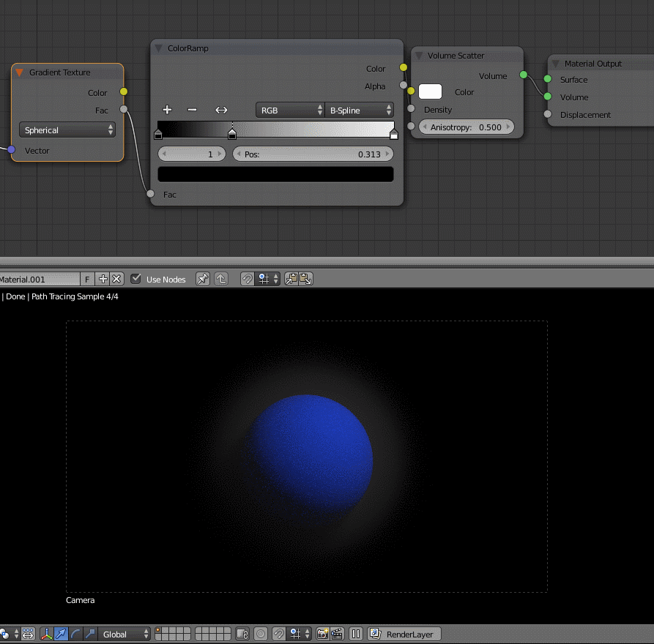
Task: Collapse the ColorRamp node header
Action: pos(159,48)
